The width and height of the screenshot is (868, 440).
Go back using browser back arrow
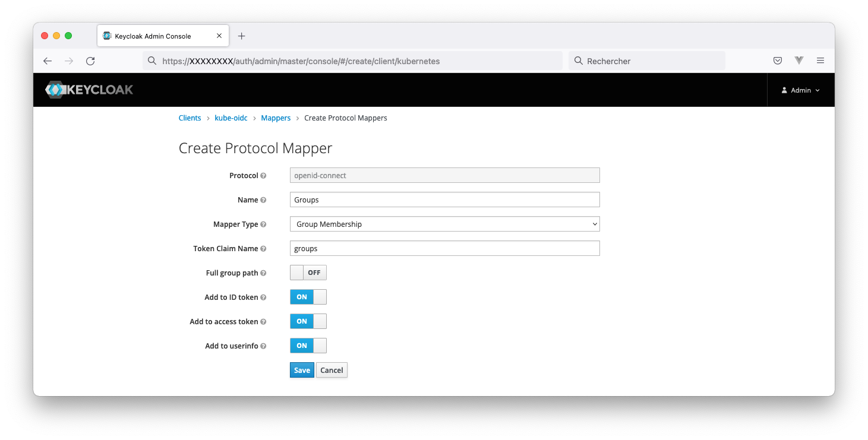(x=48, y=61)
